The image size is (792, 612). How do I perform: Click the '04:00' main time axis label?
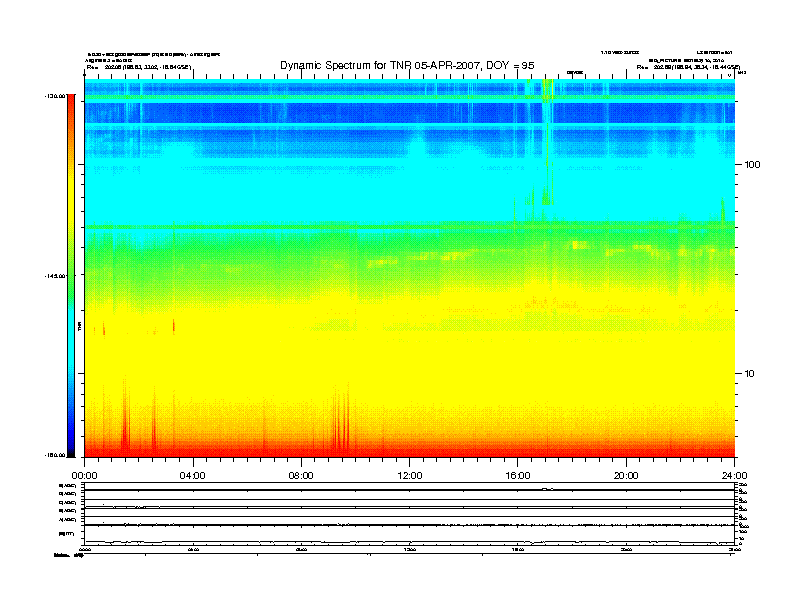[193, 476]
